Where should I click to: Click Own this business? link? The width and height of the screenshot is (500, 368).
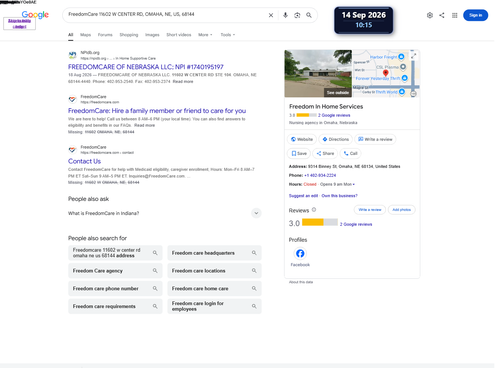tap(339, 196)
